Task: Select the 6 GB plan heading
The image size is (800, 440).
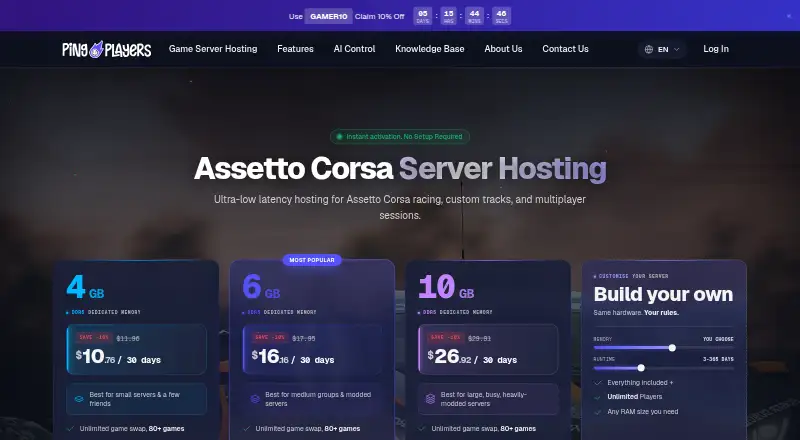Action: [x=261, y=287]
